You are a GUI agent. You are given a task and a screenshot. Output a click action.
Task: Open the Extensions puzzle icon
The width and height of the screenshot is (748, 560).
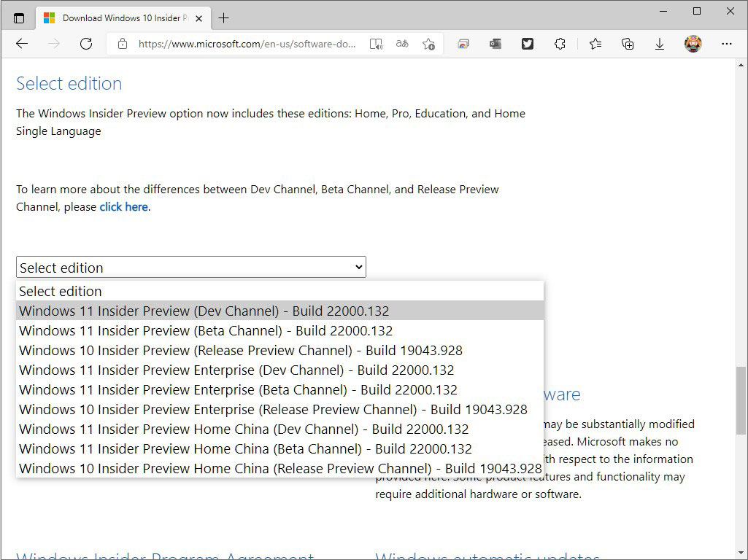pyautogui.click(x=560, y=44)
